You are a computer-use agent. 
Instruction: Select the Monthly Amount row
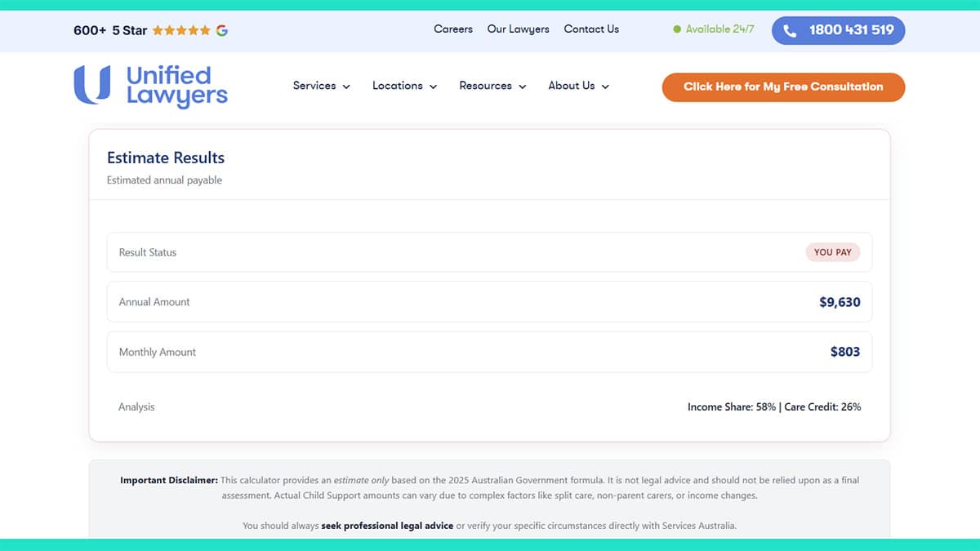point(490,352)
